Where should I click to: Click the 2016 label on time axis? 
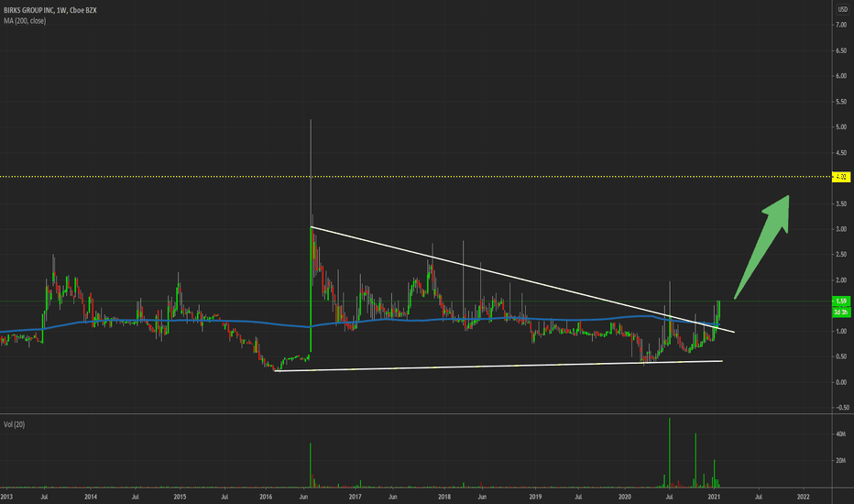(266, 497)
